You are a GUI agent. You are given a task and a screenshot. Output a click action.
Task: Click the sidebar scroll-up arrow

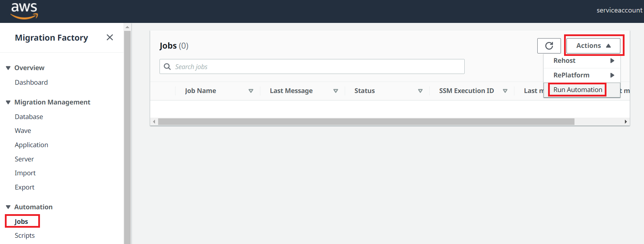127,27
